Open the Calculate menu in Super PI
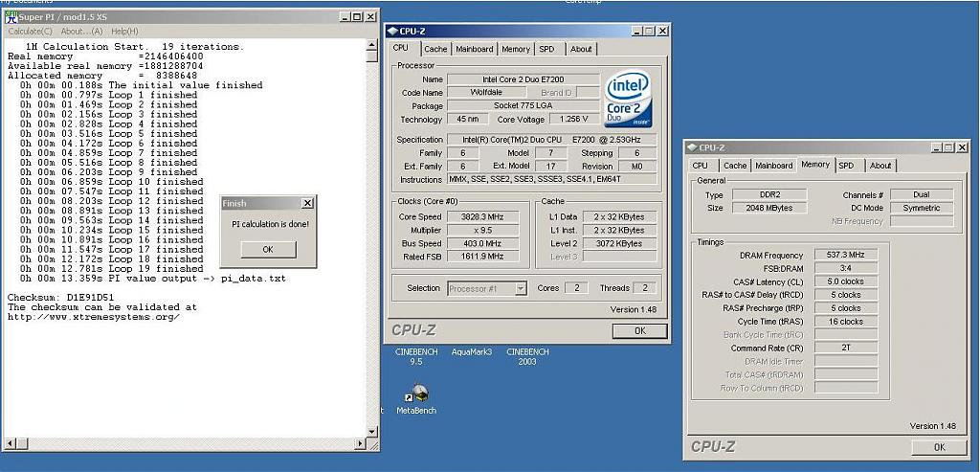 (30, 31)
